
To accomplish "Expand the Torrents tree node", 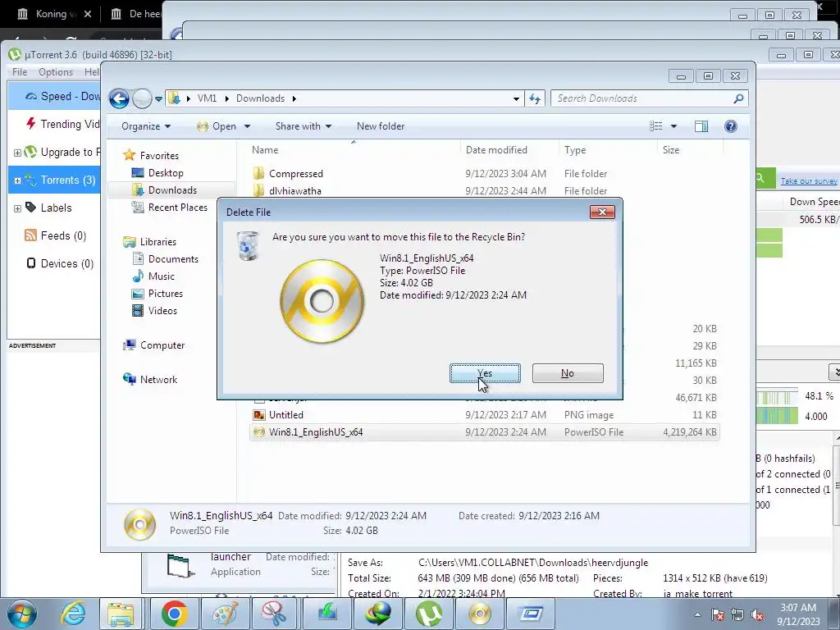I will pos(17,180).
